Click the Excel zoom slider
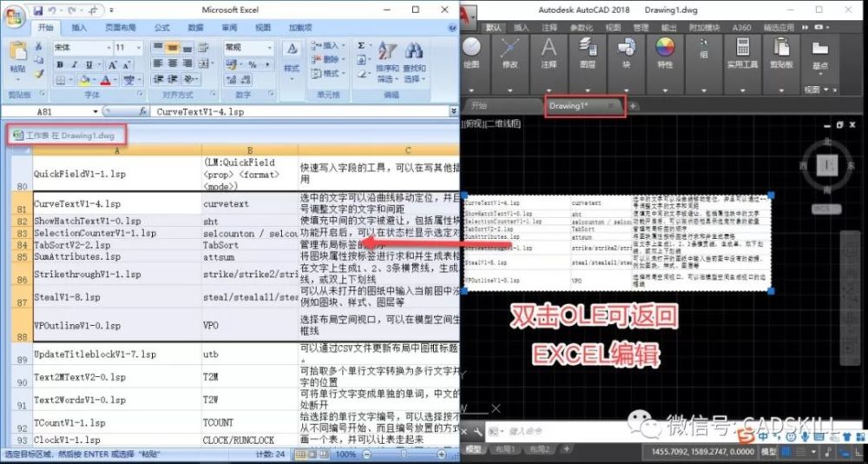This screenshot has height=464, width=868. (403, 454)
